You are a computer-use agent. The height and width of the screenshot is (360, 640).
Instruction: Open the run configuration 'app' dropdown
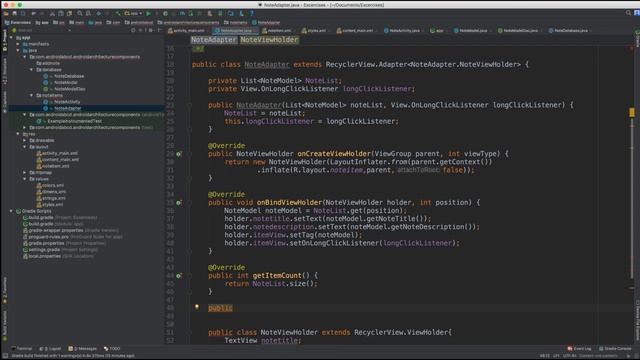(133, 13)
